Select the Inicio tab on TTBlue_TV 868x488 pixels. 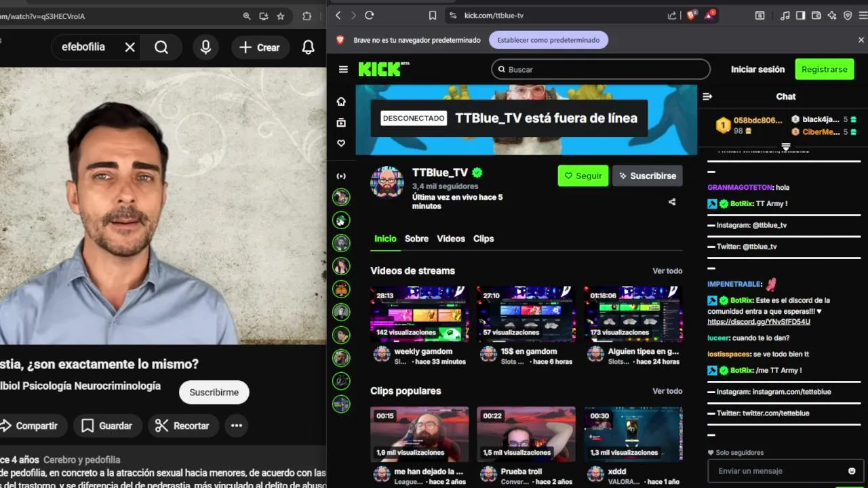coord(385,239)
